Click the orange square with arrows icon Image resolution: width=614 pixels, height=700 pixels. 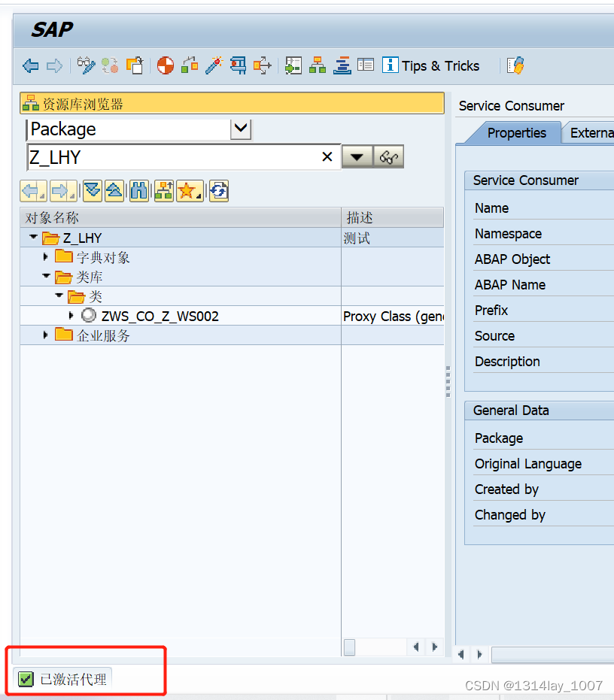(x=263, y=65)
